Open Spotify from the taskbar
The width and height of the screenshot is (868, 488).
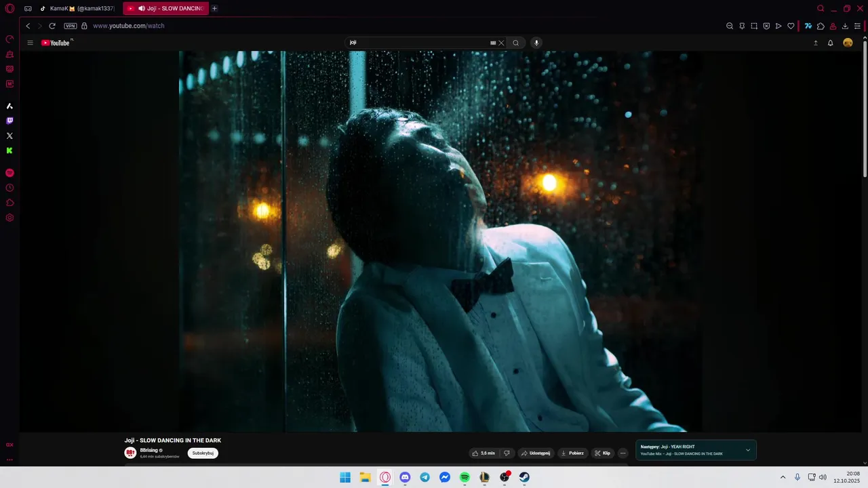pyautogui.click(x=465, y=477)
